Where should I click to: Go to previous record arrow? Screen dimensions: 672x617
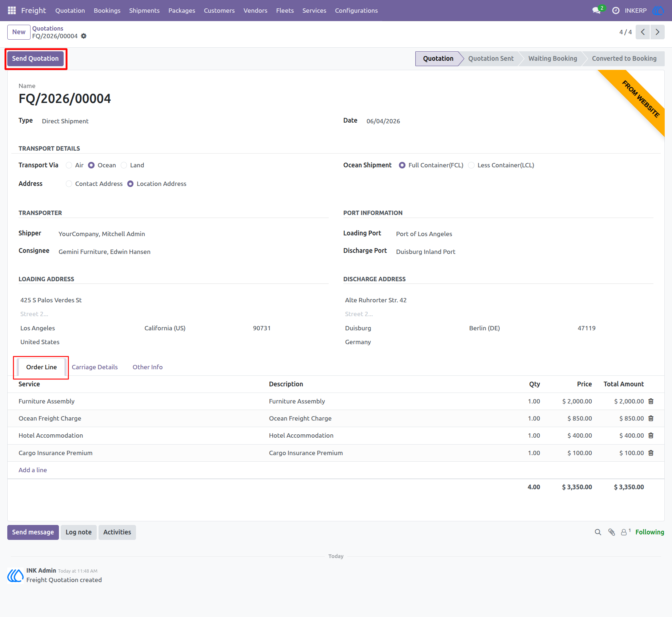click(x=643, y=32)
